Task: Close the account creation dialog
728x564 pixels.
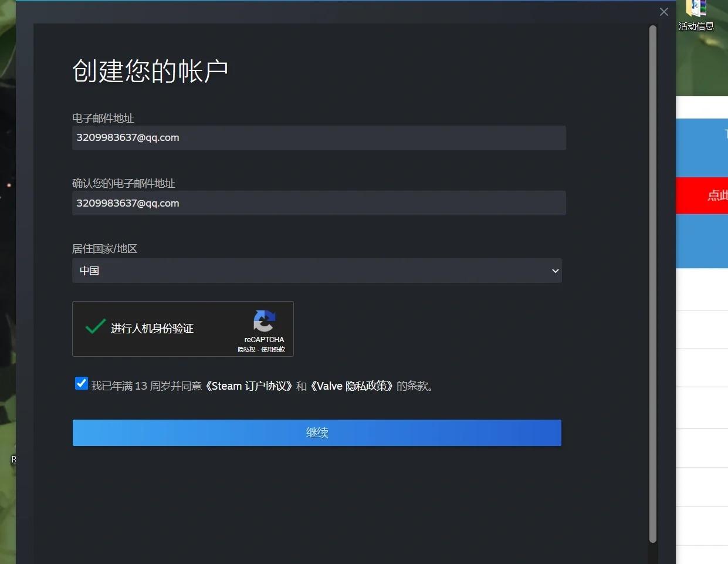Action: pyautogui.click(x=663, y=12)
